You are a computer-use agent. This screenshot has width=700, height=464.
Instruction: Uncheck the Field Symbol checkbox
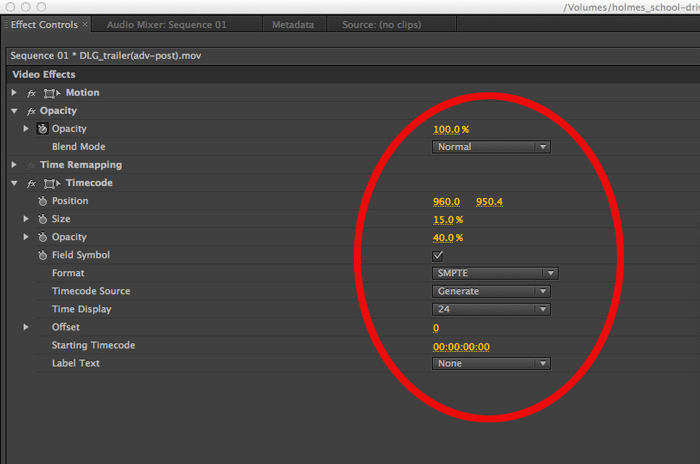[438, 256]
